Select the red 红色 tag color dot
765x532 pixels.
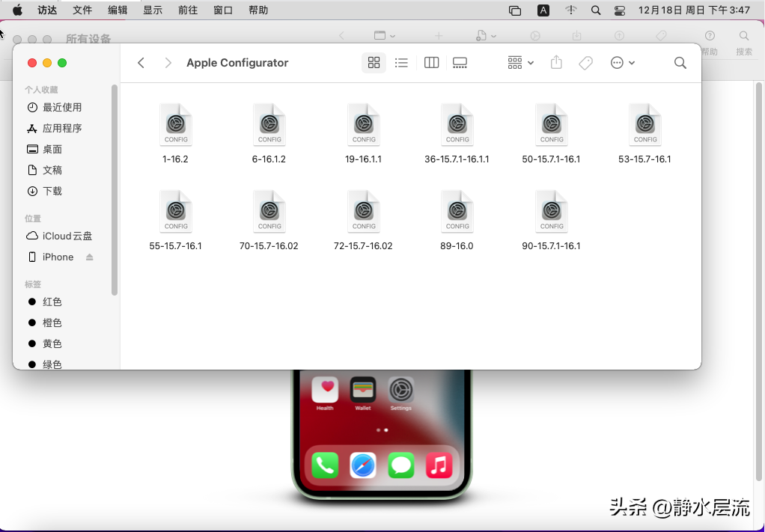click(33, 302)
